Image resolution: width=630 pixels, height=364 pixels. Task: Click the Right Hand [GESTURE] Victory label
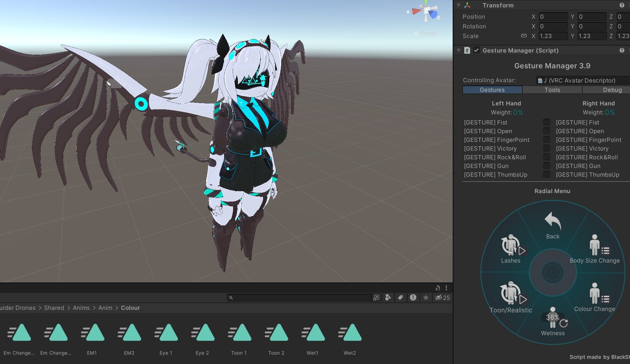(582, 148)
